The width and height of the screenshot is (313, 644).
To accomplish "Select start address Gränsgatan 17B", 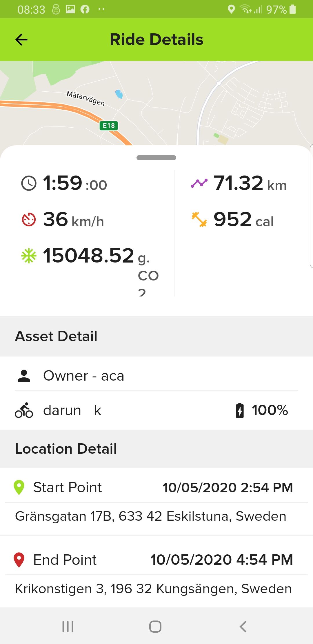I will tap(151, 516).
